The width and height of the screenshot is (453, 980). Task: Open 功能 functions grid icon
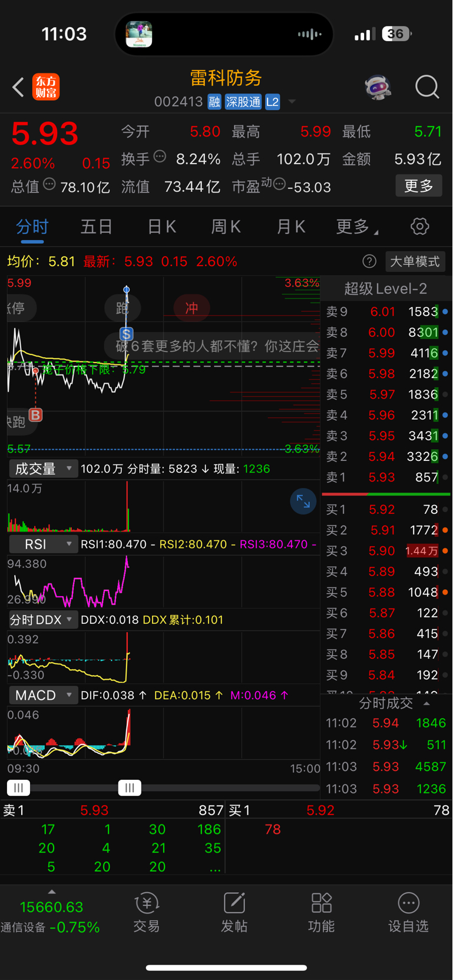pos(321,913)
